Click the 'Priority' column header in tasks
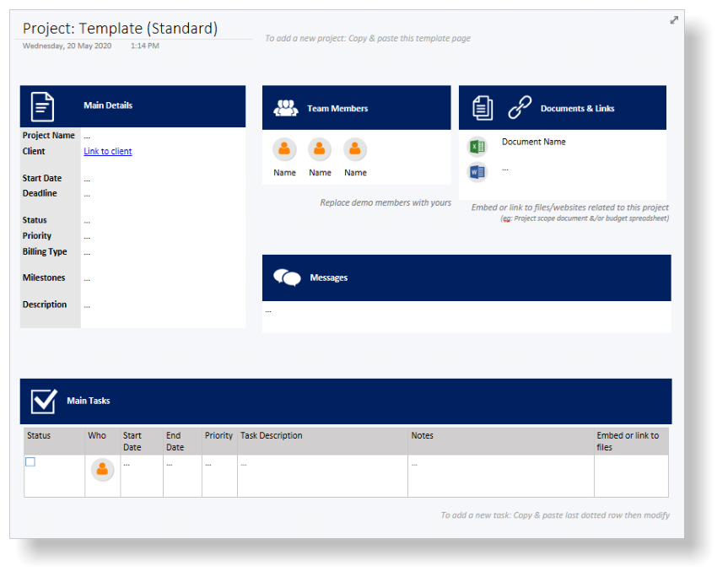 coord(218,435)
